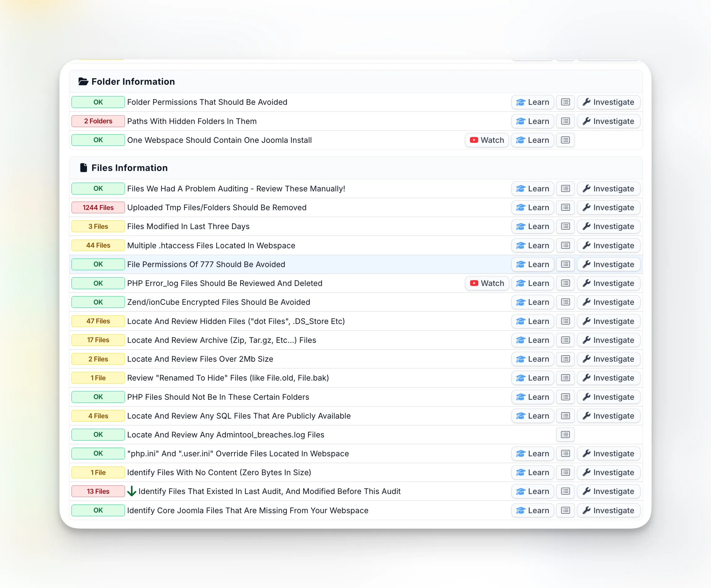Image resolution: width=711 pixels, height=588 pixels.
Task: Open Learn for "Zend/ionCube Encrypted Files Should Be Avoided"
Action: (532, 302)
